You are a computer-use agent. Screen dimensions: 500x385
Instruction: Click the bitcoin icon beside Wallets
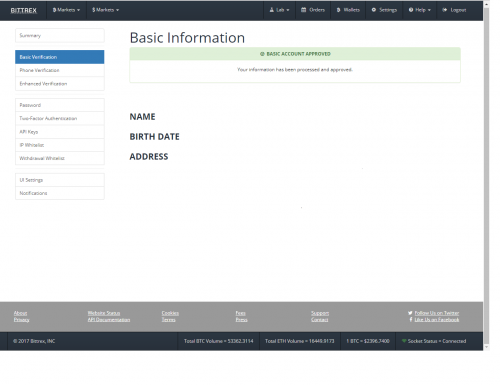(338, 10)
